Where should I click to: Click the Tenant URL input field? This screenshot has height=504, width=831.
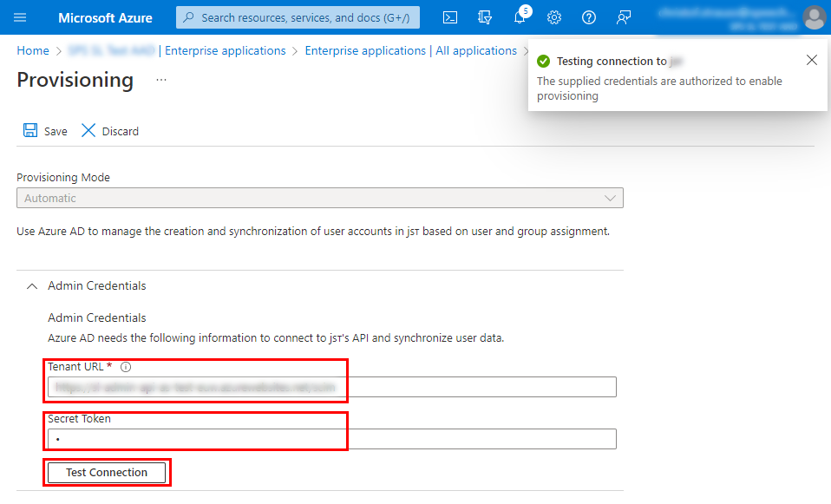click(x=331, y=387)
